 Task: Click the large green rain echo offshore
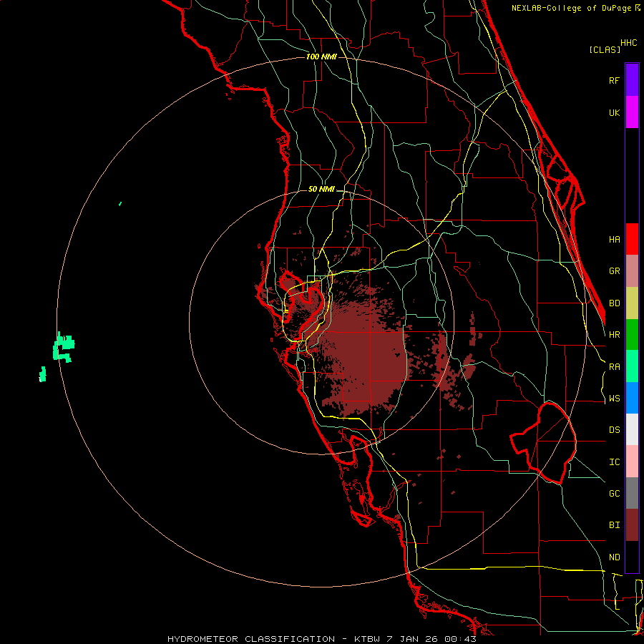tap(64, 347)
